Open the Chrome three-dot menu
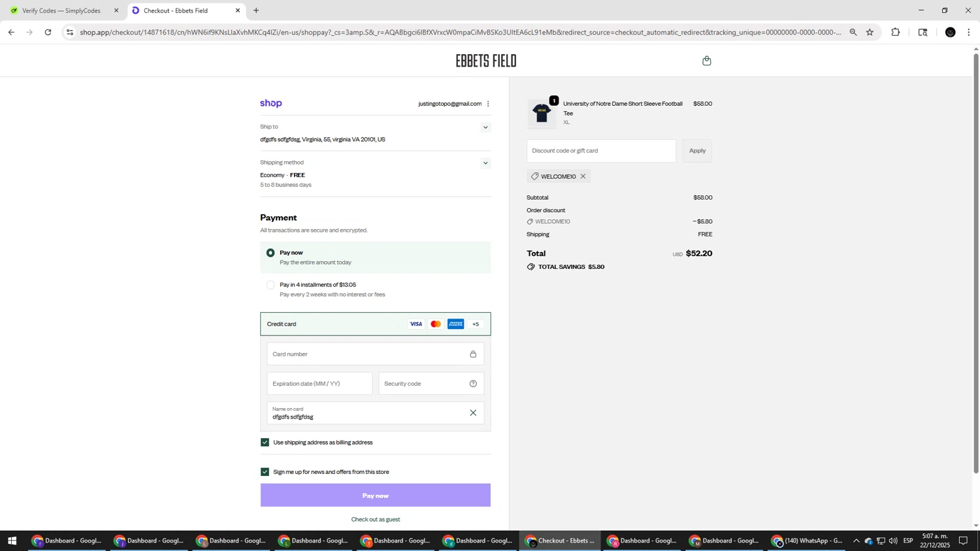This screenshot has width=980, height=551. (969, 32)
